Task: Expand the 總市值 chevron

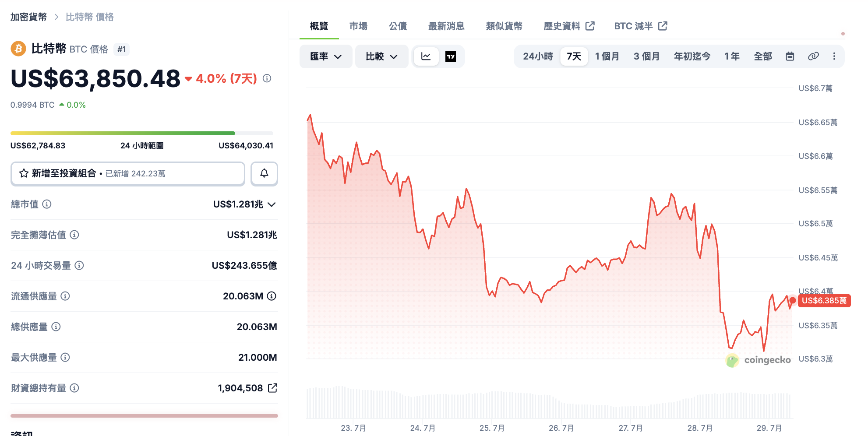Action: coord(272,204)
